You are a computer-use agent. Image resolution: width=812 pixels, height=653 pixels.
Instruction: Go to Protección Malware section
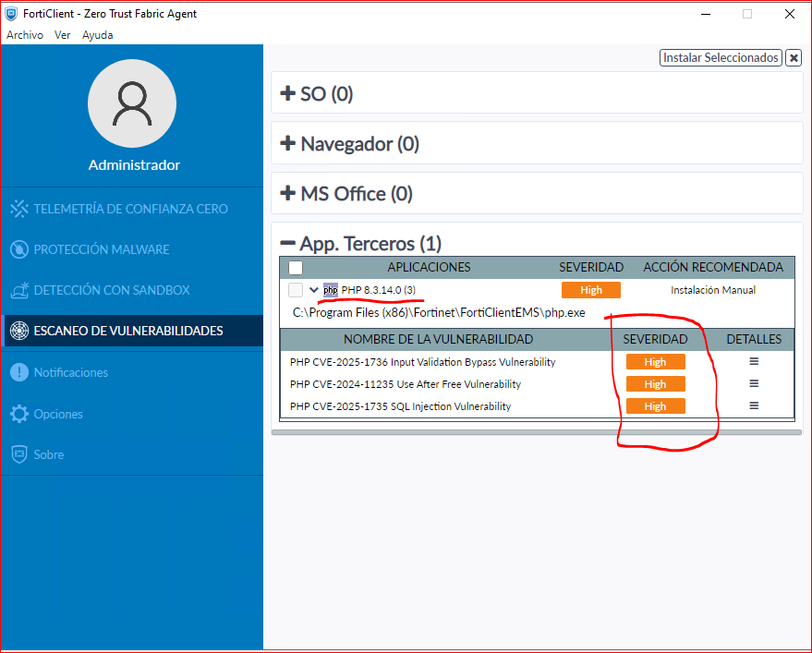point(102,249)
